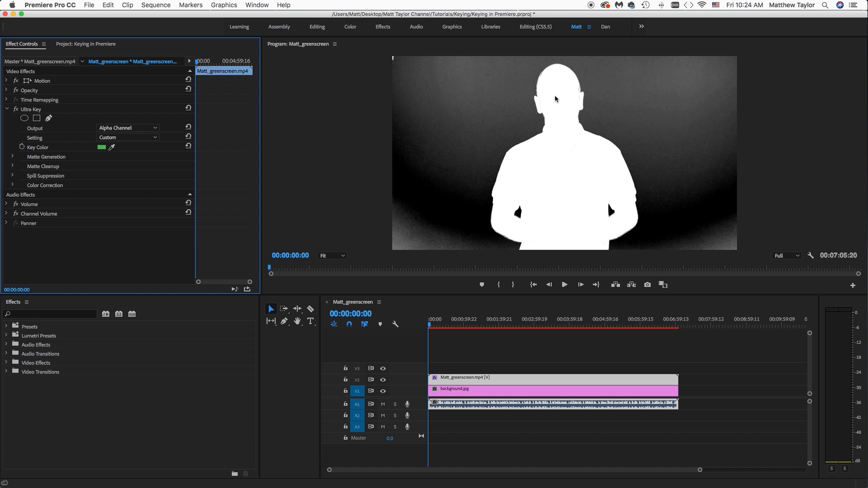This screenshot has width=868, height=488.
Task: Open the Setting dropdown showing Custom
Action: click(127, 137)
